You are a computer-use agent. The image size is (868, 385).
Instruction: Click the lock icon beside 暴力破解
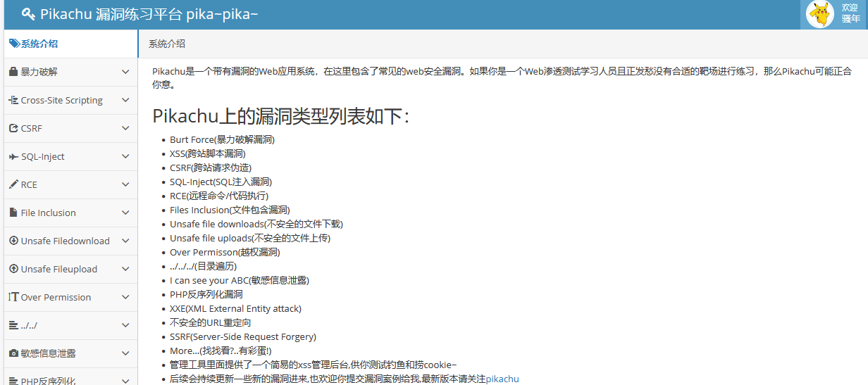13,72
